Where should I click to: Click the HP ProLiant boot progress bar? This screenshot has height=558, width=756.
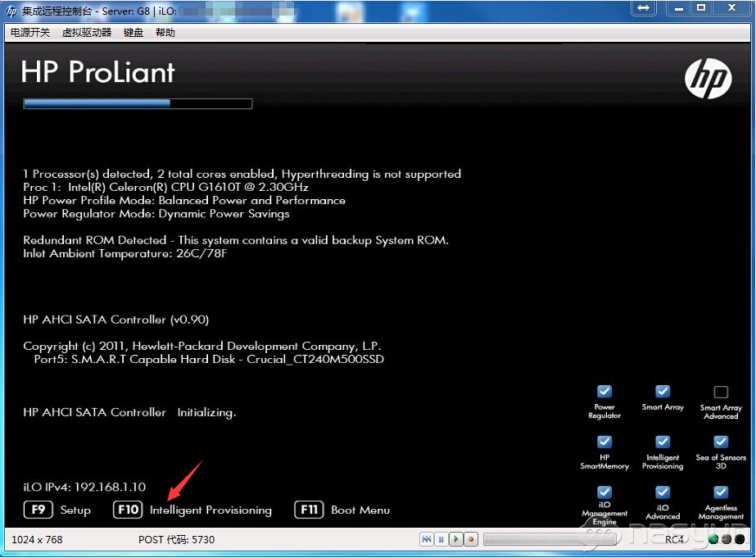click(x=138, y=104)
